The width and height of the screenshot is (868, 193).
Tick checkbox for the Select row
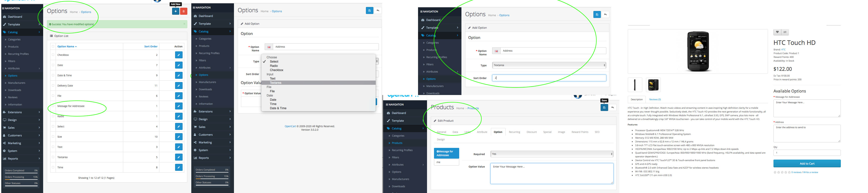53,126
